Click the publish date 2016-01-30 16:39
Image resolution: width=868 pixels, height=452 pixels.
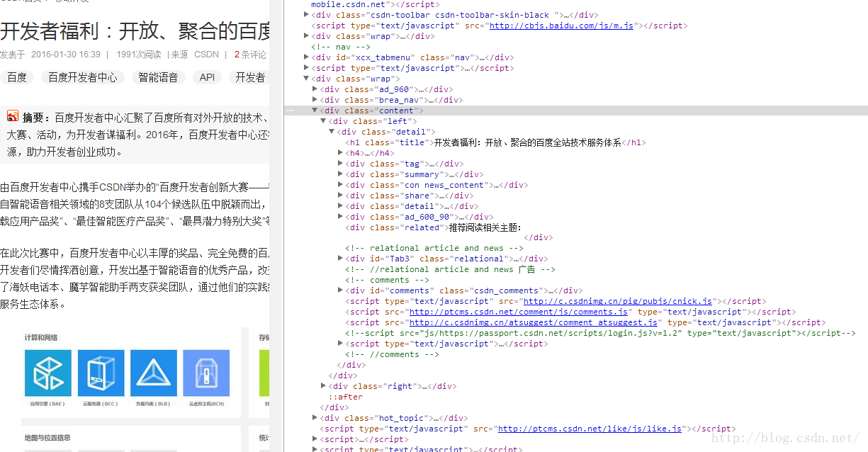pyautogui.click(x=66, y=55)
